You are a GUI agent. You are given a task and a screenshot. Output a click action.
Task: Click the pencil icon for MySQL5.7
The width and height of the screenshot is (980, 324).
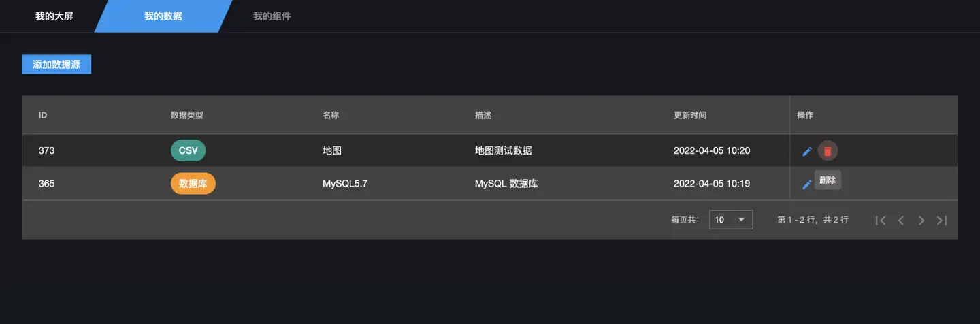807,184
